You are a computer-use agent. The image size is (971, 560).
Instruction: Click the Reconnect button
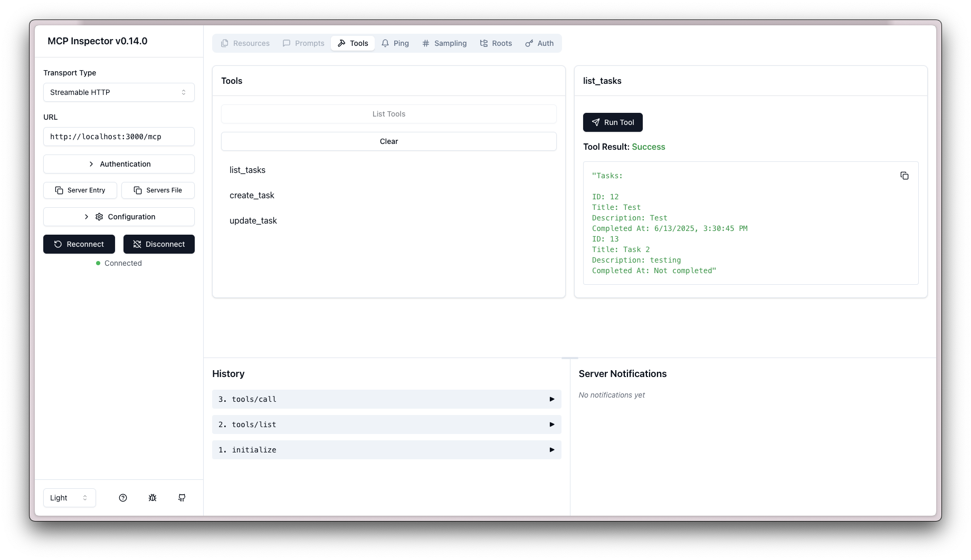click(x=79, y=244)
